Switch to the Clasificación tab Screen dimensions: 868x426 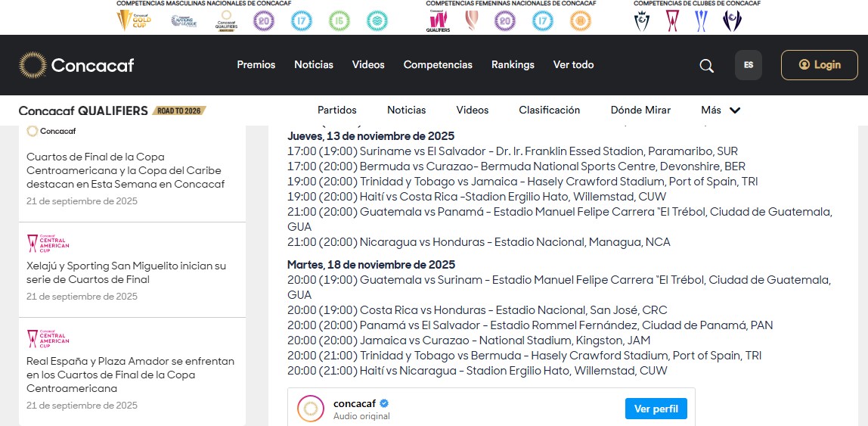(549, 110)
